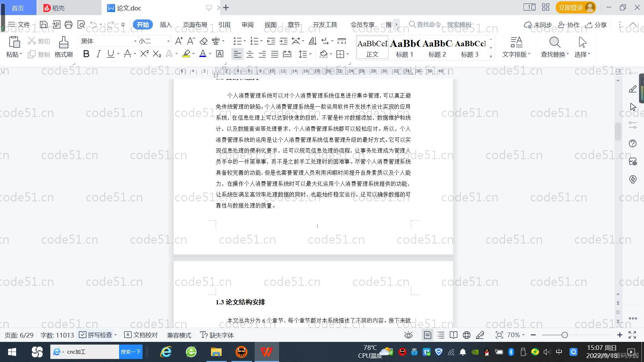644x362 pixels.
Task: Click the 分享 share button
Action: click(x=596, y=24)
